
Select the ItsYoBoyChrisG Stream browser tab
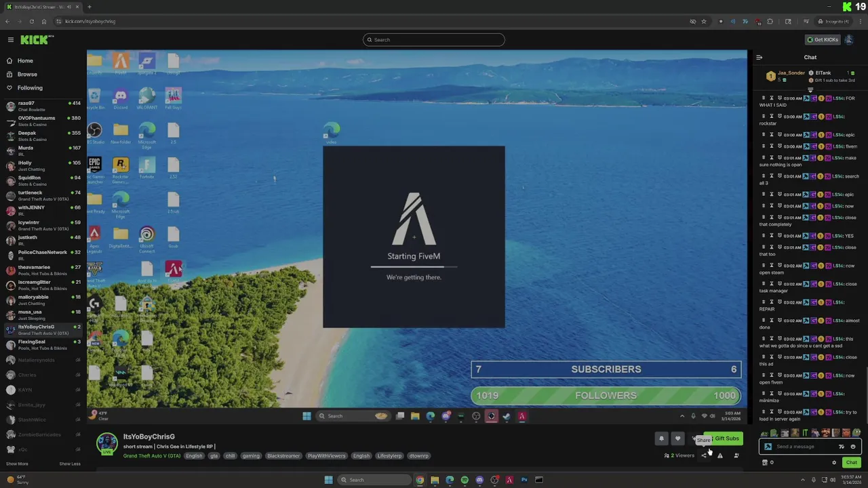pyautogui.click(x=42, y=7)
